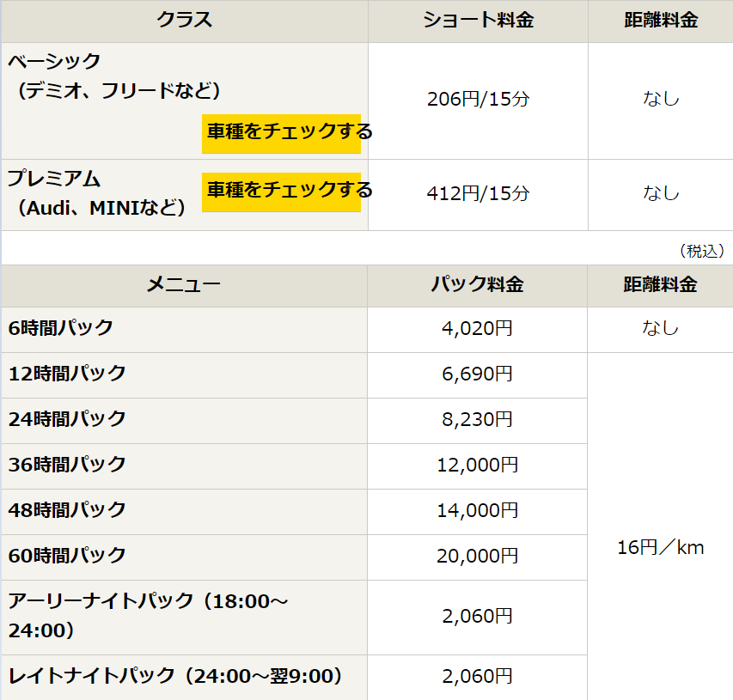Select the 8,230円 price cell

click(477, 420)
